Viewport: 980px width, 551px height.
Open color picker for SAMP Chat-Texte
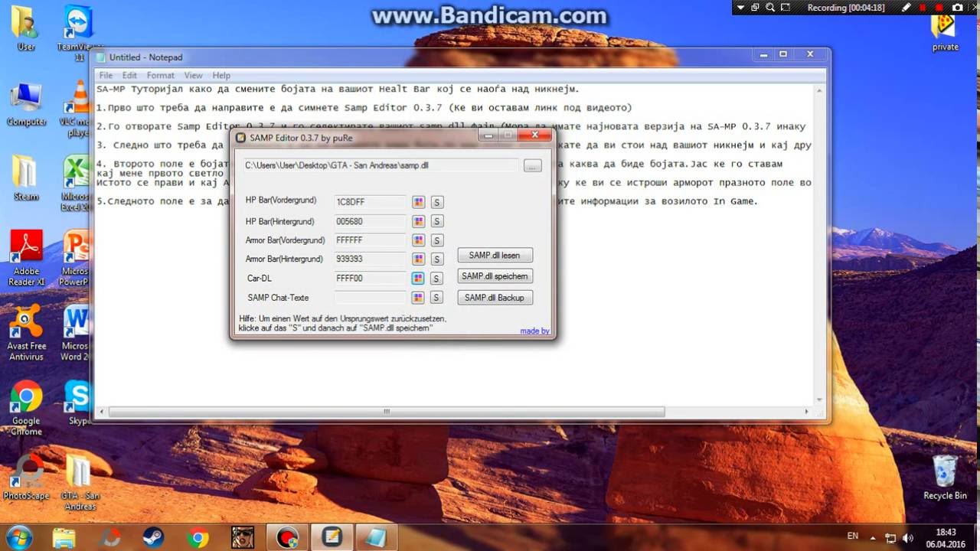[x=419, y=298]
